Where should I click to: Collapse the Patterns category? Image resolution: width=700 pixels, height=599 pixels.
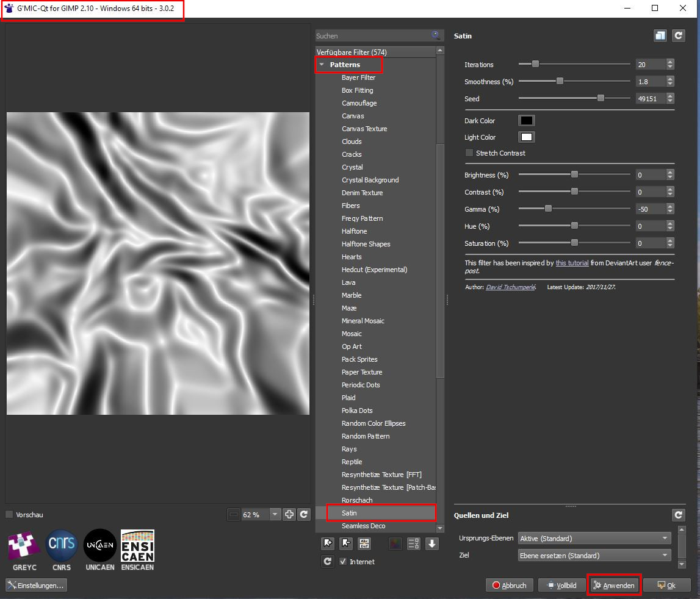pyautogui.click(x=322, y=65)
